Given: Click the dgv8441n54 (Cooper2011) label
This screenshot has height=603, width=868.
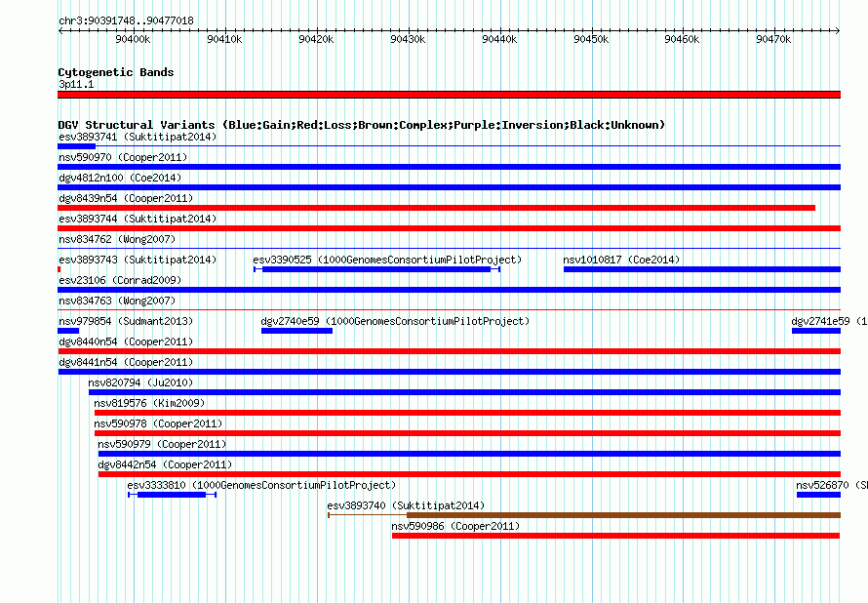Looking at the screenshot, I should click(x=126, y=362).
